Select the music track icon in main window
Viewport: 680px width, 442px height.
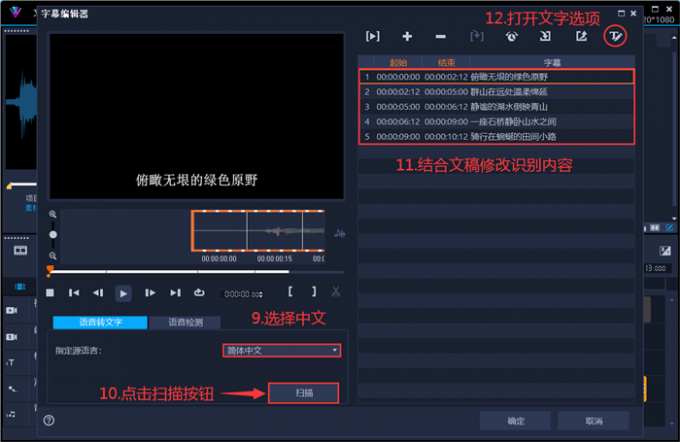11,414
